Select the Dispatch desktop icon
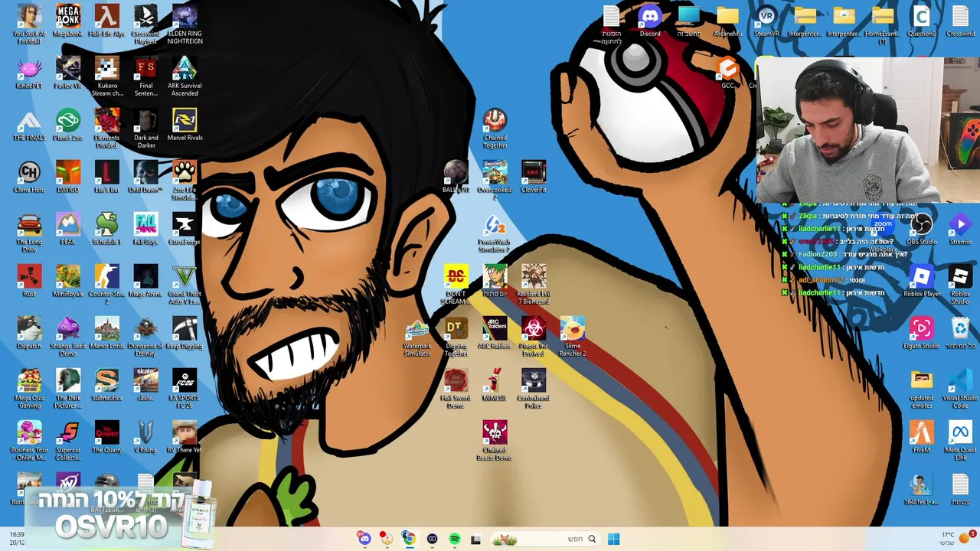 [29, 333]
